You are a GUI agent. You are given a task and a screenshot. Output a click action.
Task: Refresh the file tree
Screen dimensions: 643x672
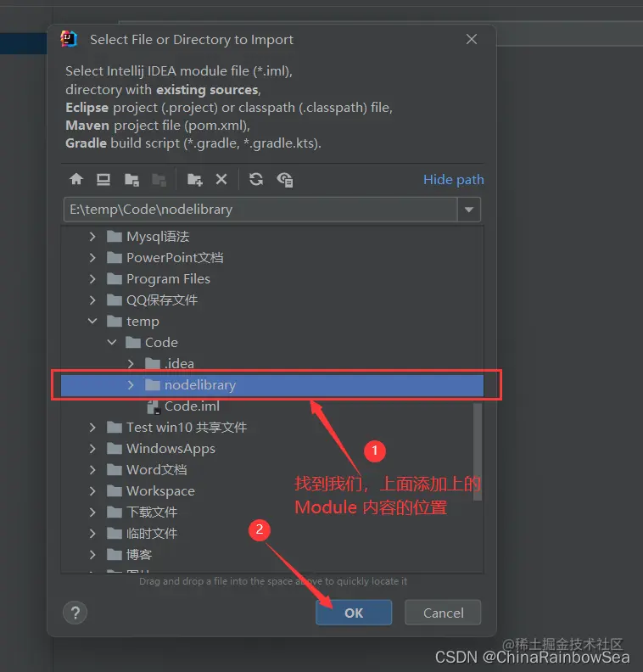tap(256, 179)
